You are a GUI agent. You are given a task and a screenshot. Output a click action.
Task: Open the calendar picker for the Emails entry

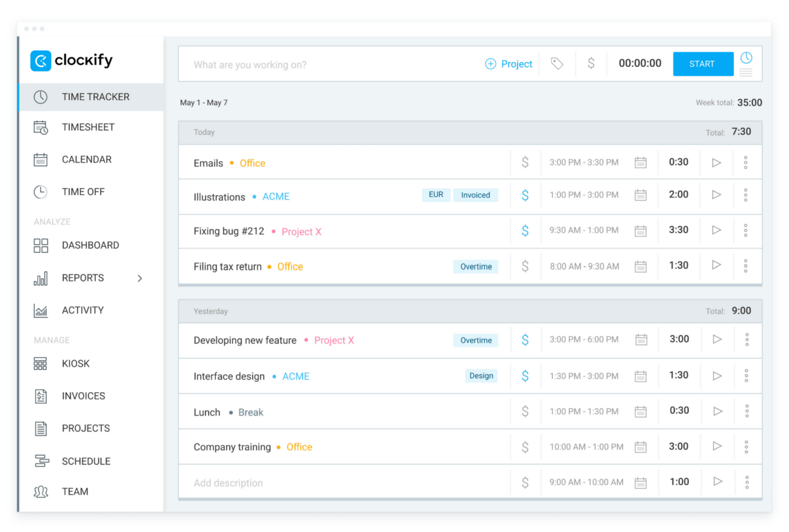pyautogui.click(x=641, y=162)
